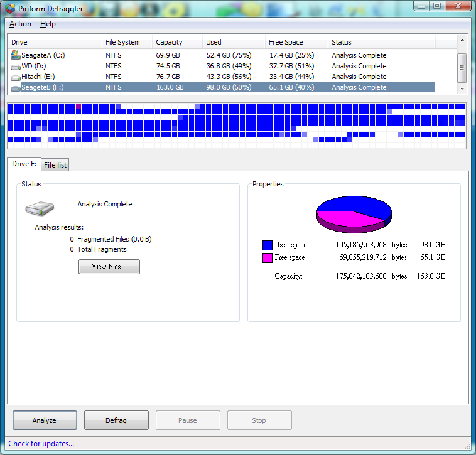Click the Defrag button
Screen dimensions: 476x455
116,420
